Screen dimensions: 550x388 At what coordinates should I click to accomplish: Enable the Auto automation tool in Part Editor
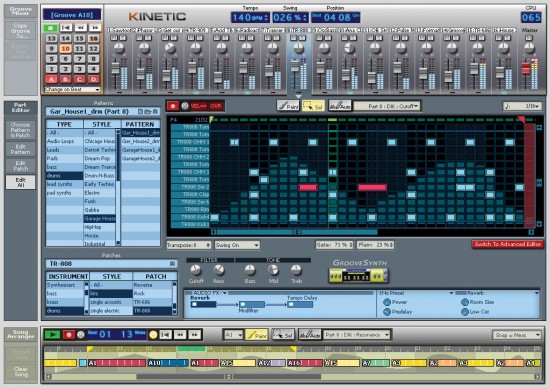[x=340, y=106]
